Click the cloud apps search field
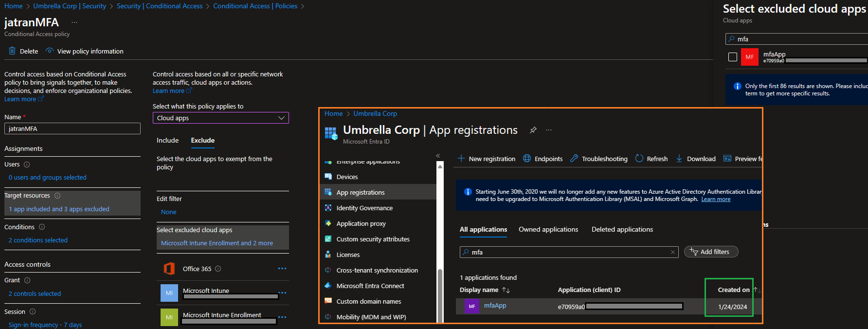 point(796,39)
